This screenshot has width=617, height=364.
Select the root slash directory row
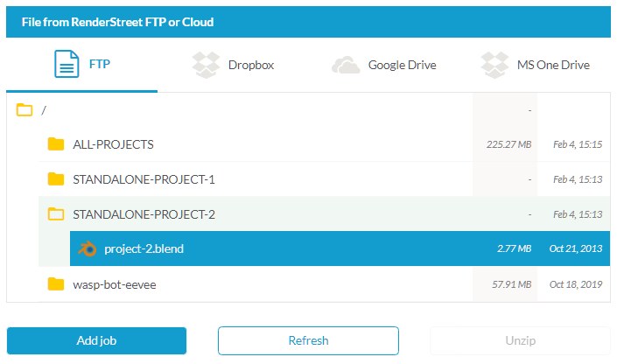point(308,109)
